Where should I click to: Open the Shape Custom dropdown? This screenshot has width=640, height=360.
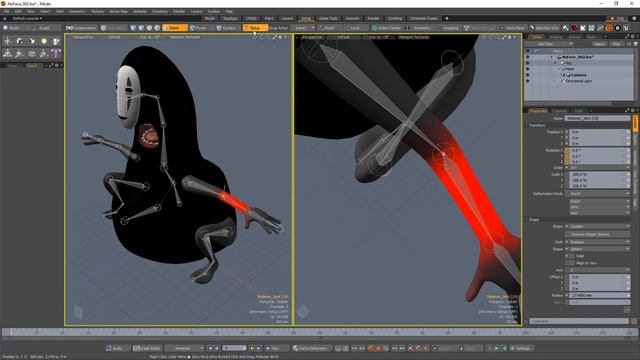(599, 226)
